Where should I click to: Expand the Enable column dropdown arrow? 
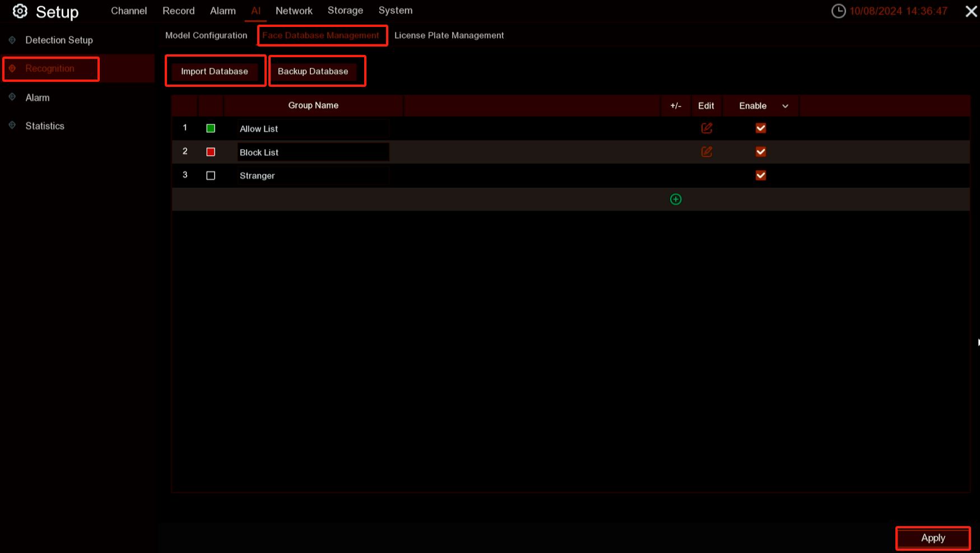[785, 106]
